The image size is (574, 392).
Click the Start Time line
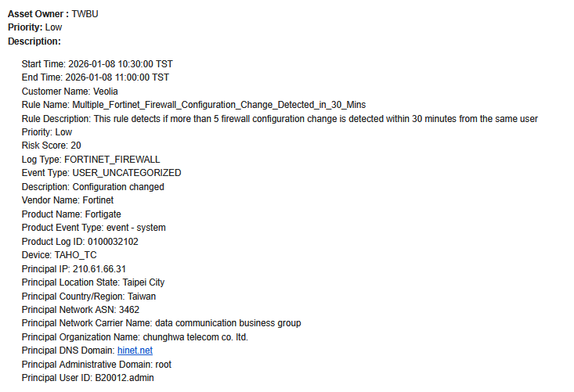(97, 63)
